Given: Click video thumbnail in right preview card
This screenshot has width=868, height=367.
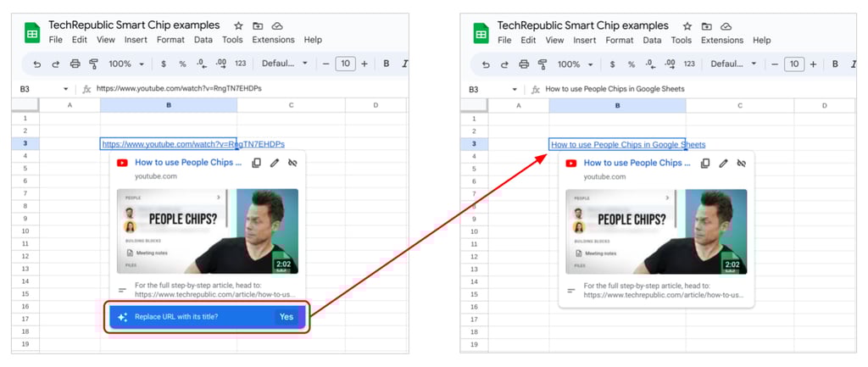Looking at the screenshot, I should point(657,232).
